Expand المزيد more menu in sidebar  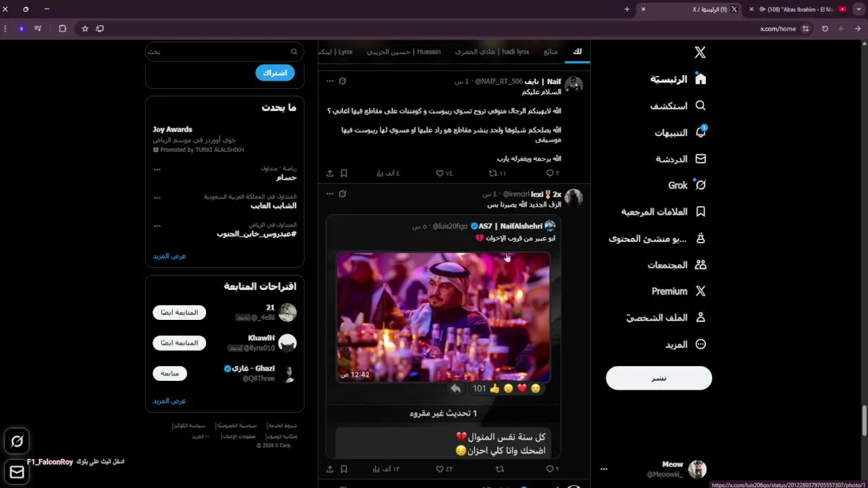686,344
